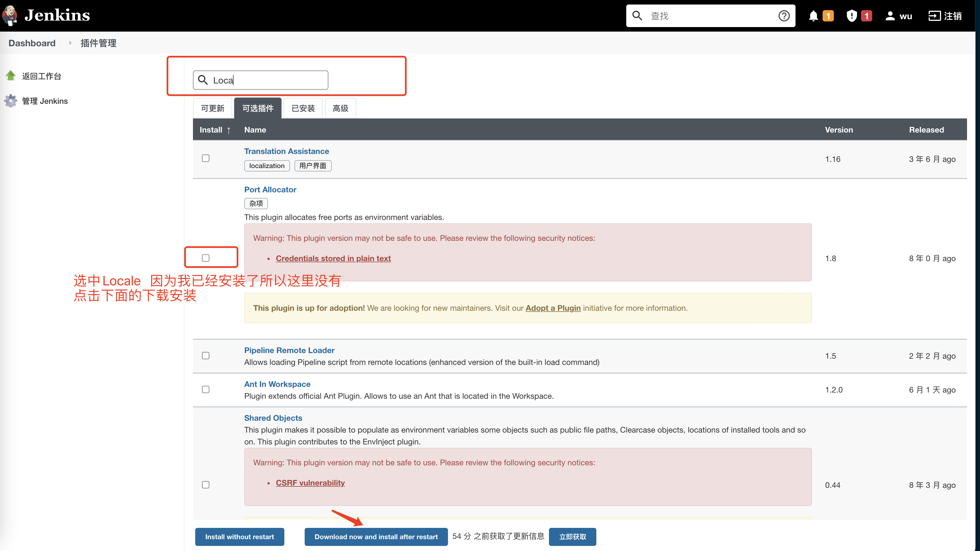Click Download now and install after restart
Viewport: 980px width, 551px height.
[x=376, y=537]
